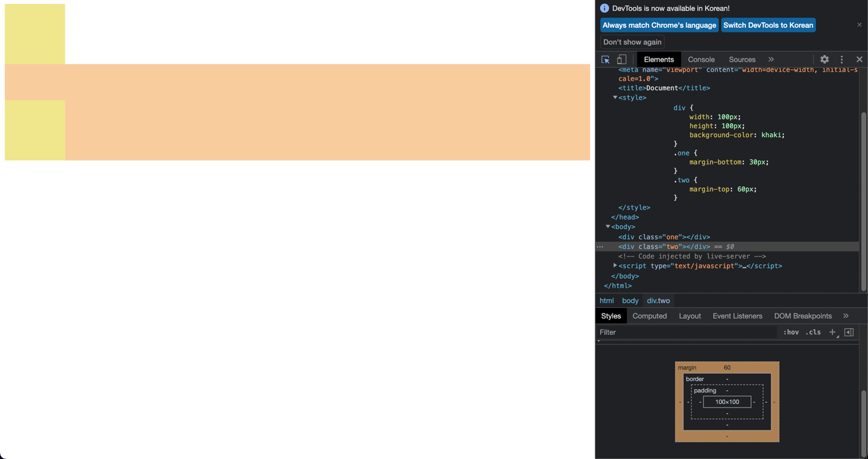The height and width of the screenshot is (459, 868).
Task: Select the div class="one" node
Action: click(x=664, y=237)
